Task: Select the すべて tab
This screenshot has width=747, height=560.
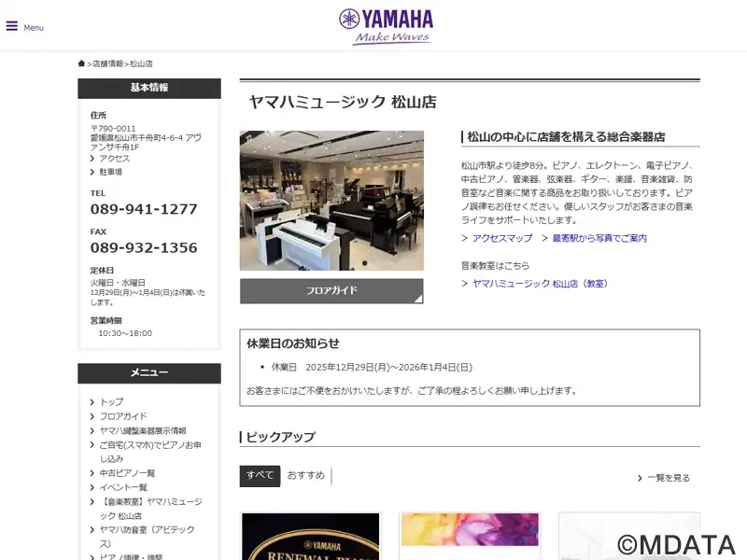Action: pyautogui.click(x=260, y=476)
